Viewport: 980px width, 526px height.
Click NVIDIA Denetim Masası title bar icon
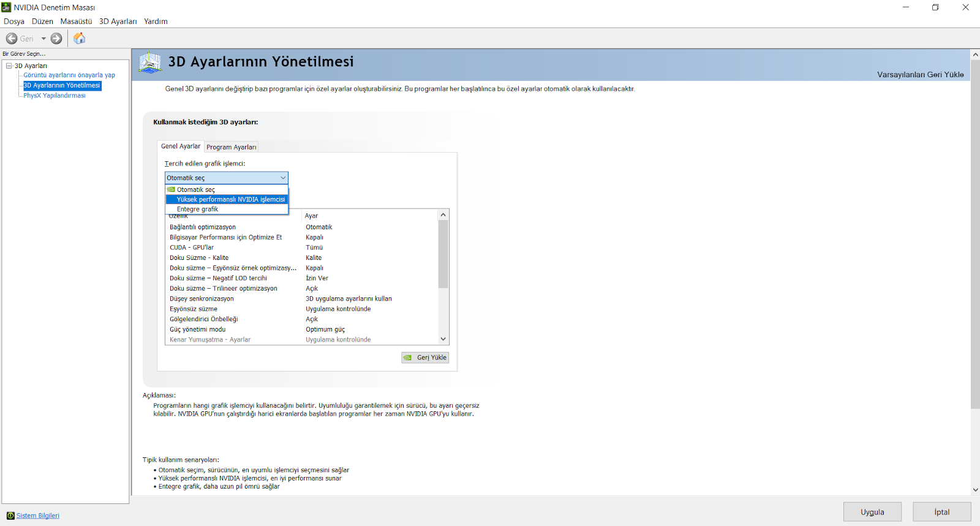point(7,7)
